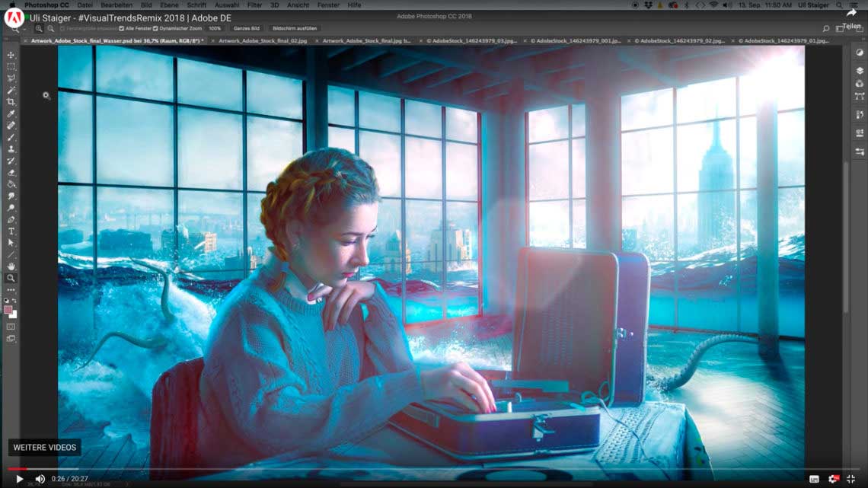Swap foreground and background colors
The height and width of the screenshot is (488, 868).
click(x=14, y=301)
